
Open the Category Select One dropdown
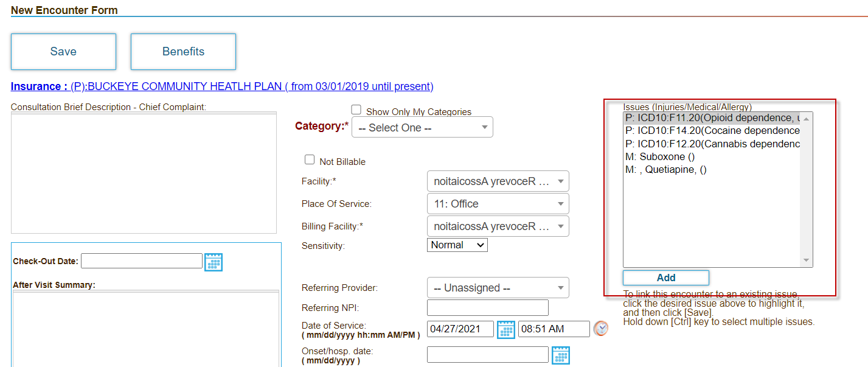pos(422,128)
